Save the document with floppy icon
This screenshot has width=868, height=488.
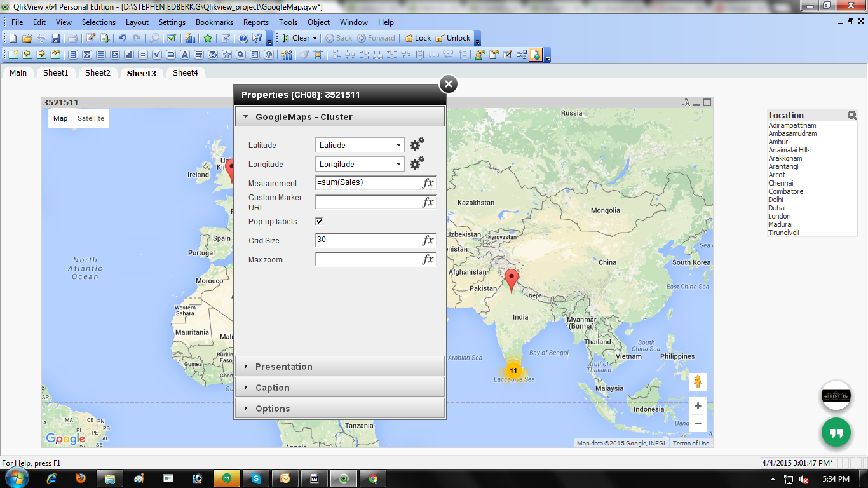coord(55,38)
